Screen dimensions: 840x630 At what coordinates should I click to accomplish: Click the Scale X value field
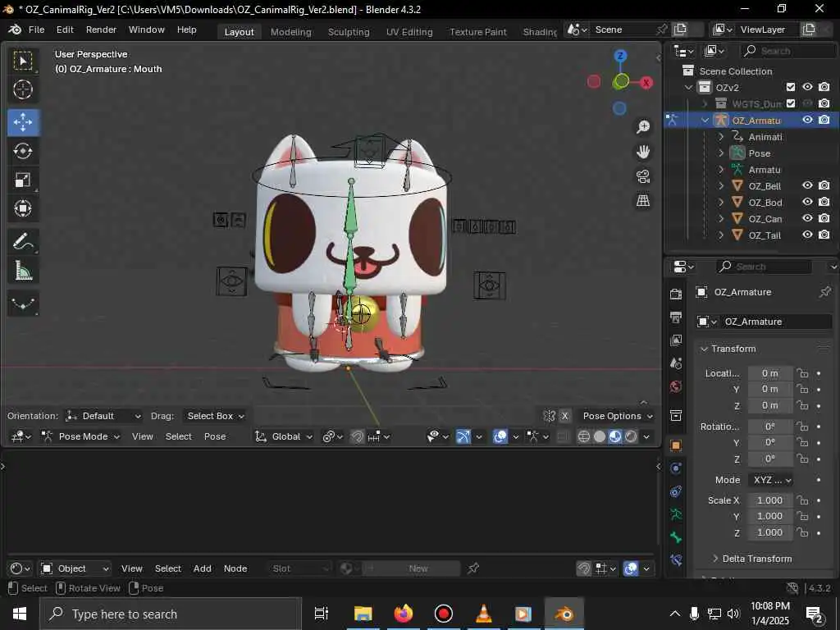click(x=769, y=500)
